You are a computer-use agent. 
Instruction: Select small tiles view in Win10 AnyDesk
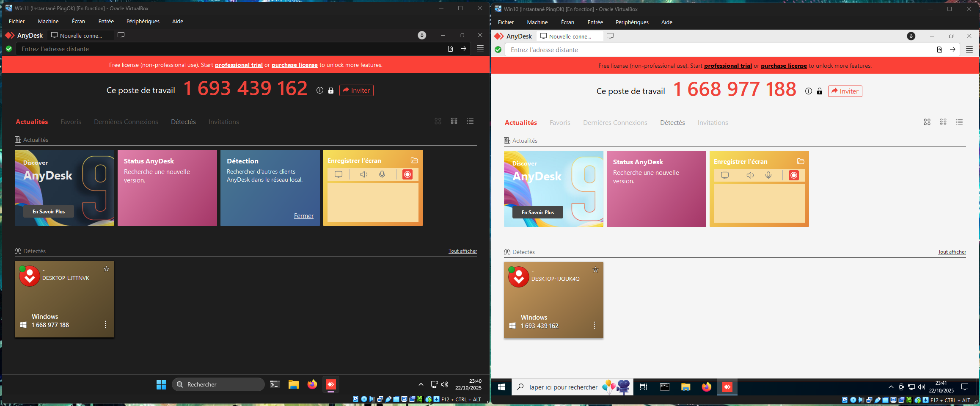[943, 122]
